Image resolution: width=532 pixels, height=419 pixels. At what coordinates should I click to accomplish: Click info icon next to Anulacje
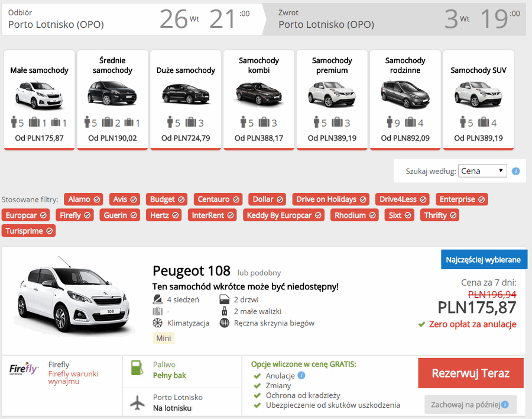click(301, 375)
